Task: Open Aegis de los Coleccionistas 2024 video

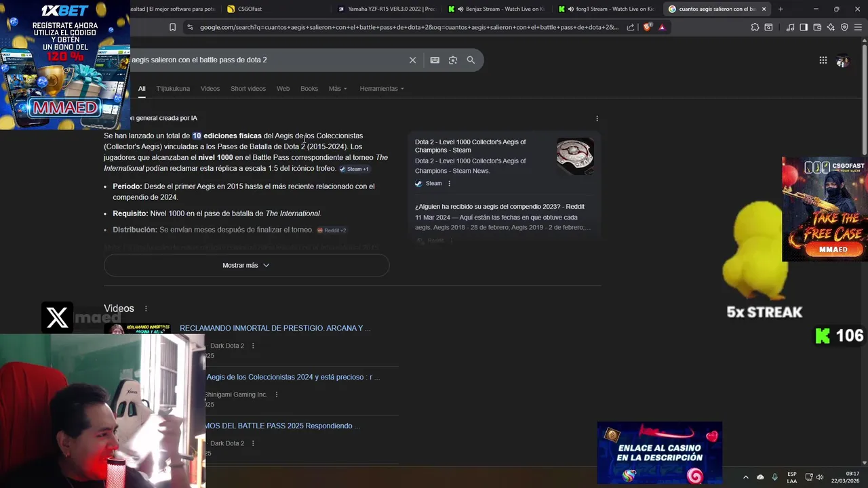Action: click(293, 377)
